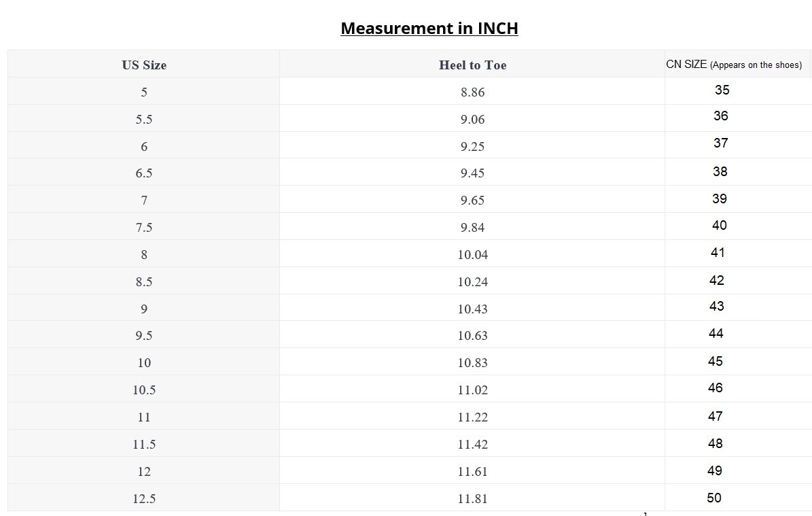Click US size 6.5 cell
The width and height of the screenshot is (812, 516).
(x=144, y=173)
